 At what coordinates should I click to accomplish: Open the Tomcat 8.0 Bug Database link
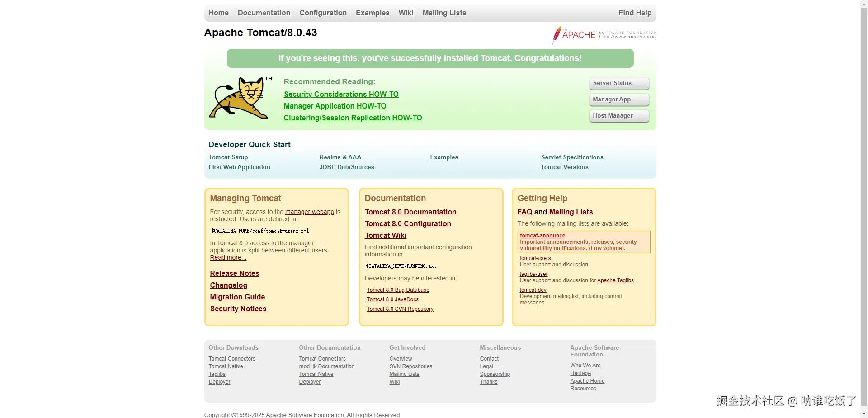pyautogui.click(x=398, y=290)
